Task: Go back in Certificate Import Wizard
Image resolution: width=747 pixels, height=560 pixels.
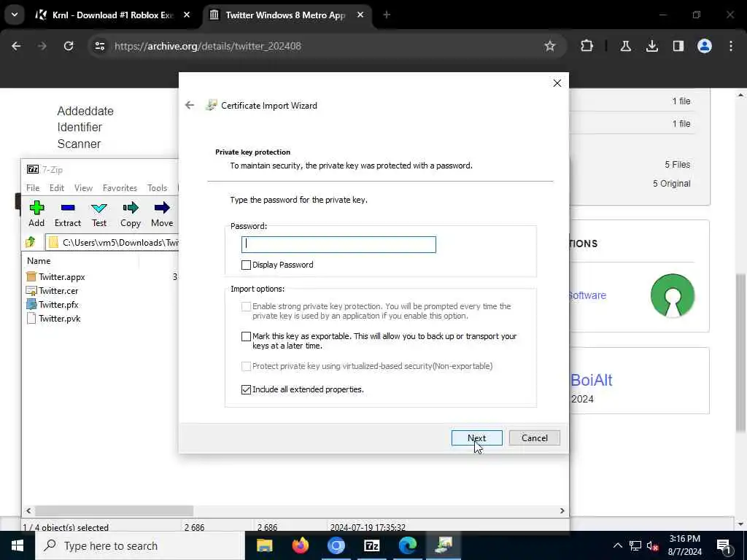Action: [190, 105]
